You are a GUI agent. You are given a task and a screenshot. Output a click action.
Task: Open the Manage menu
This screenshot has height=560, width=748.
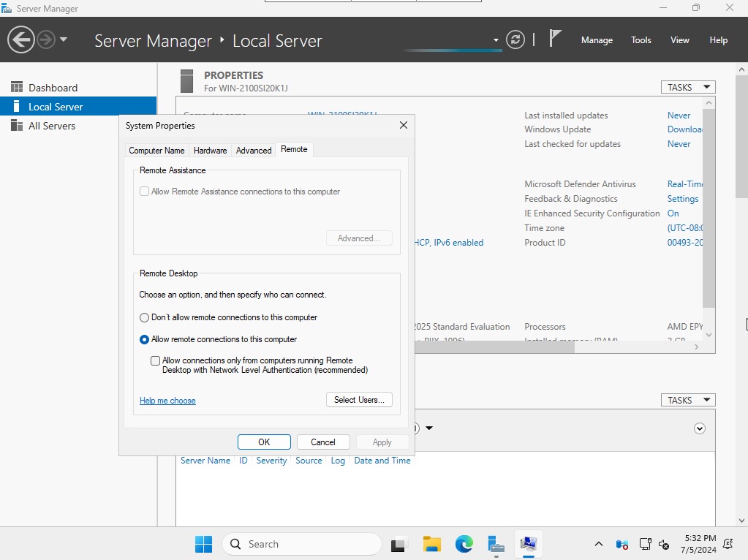(597, 40)
